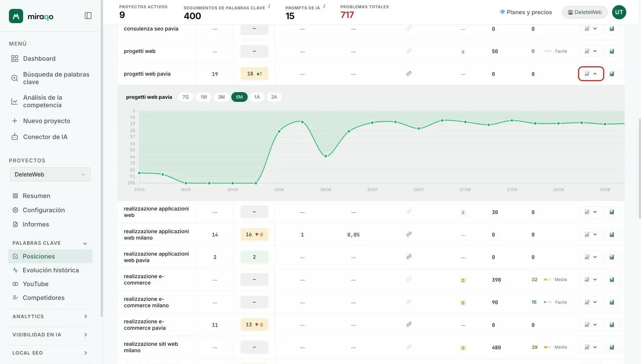Select the 1A chart range
Viewport: 641px width, 364px height.
(257, 97)
